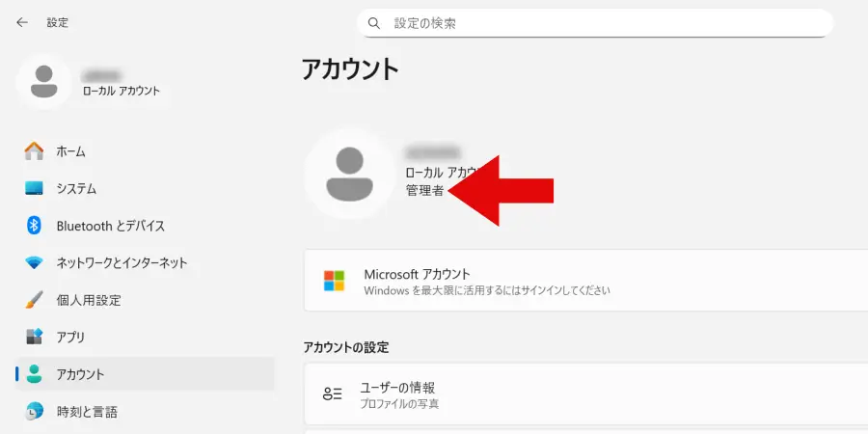Click the Microsoft logo icon
Viewport: 868px width, 434px height.
[x=335, y=281]
